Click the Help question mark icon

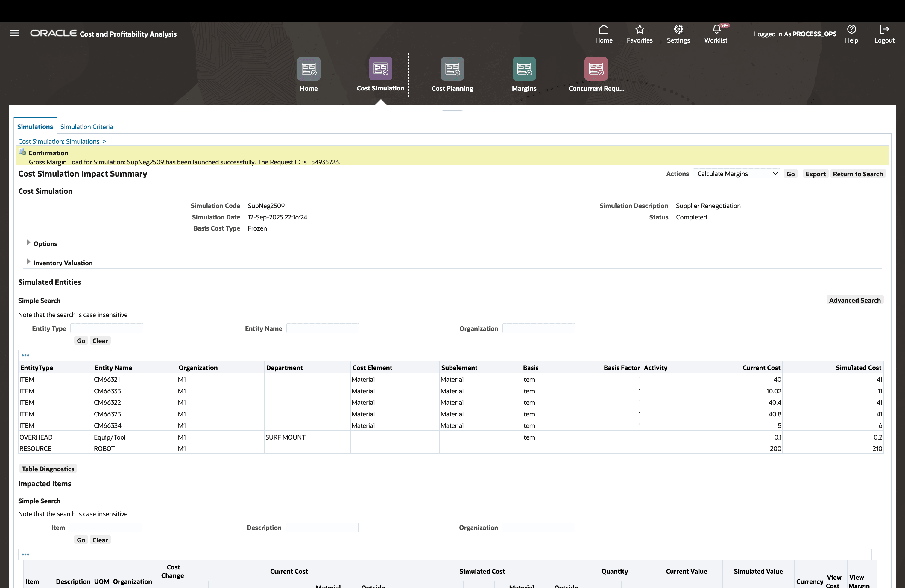pos(851,30)
